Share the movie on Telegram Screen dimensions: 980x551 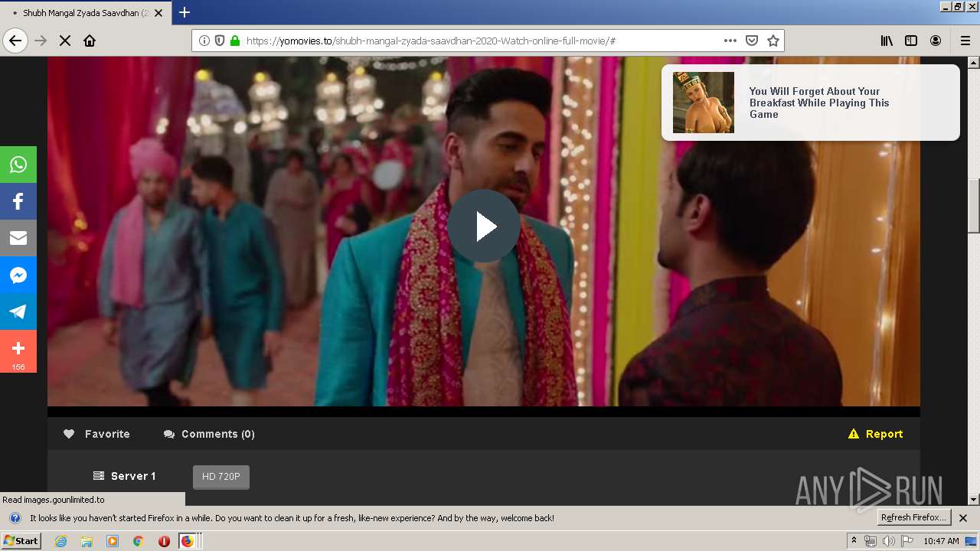pyautogui.click(x=18, y=311)
